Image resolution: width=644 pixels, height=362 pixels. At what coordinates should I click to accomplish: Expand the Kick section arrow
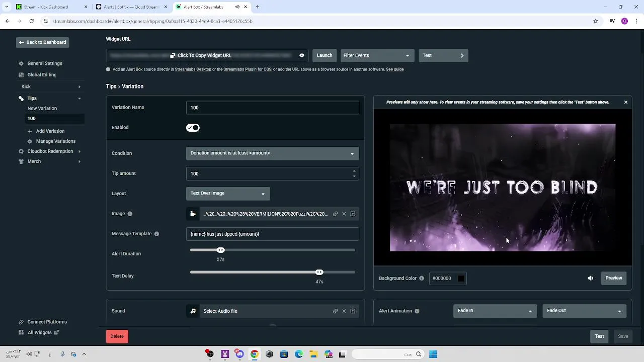pos(79,86)
